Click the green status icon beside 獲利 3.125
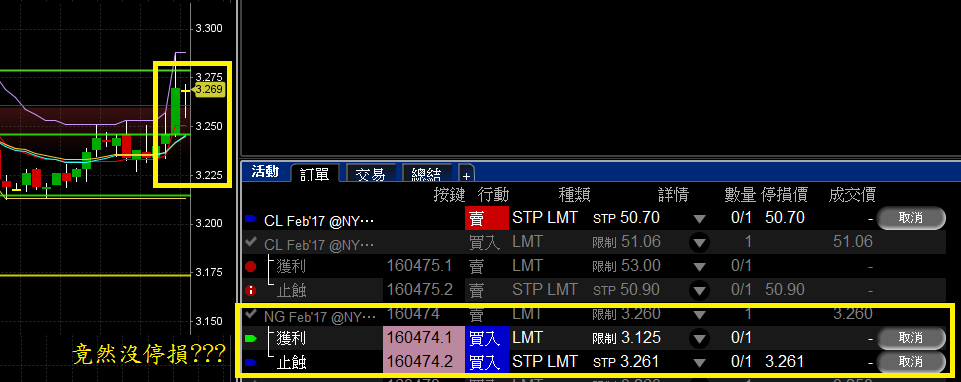The height and width of the screenshot is (382, 961). point(250,338)
